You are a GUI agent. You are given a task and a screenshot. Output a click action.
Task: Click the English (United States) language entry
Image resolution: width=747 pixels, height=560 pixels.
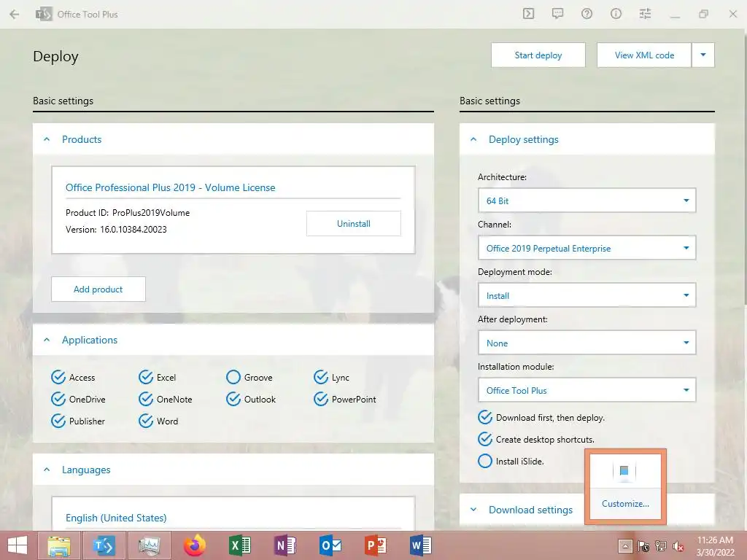click(116, 518)
